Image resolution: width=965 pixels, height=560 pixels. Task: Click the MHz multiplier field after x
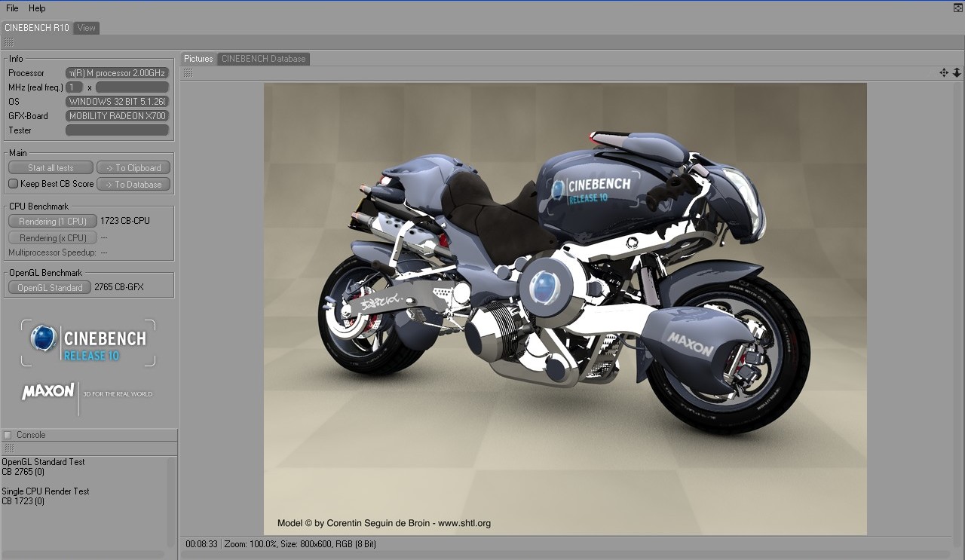point(132,87)
